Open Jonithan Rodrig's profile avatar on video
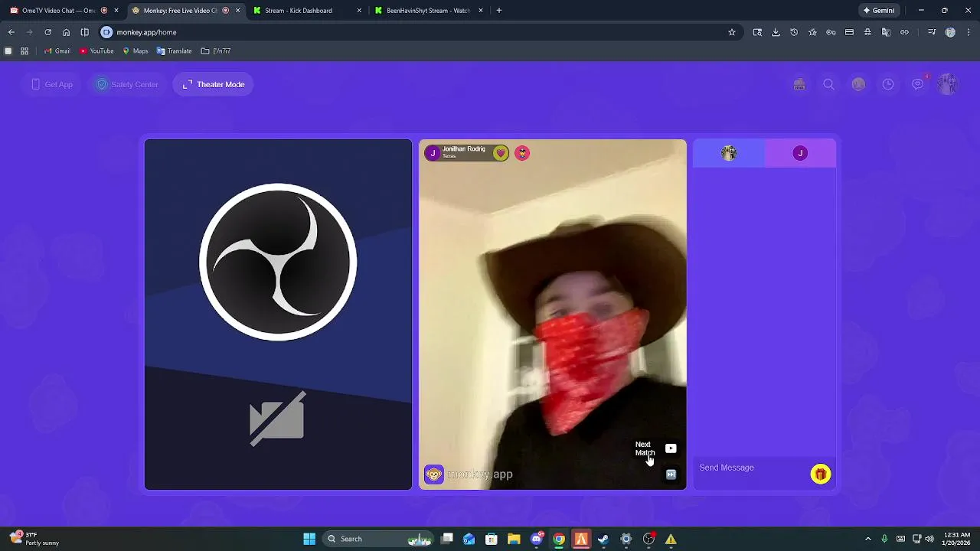Screen dimensions: 980x551 [433, 153]
